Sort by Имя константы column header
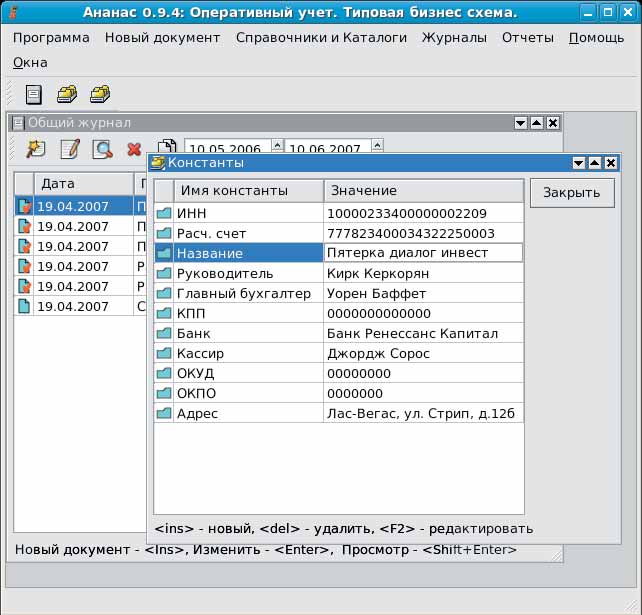 click(x=249, y=190)
